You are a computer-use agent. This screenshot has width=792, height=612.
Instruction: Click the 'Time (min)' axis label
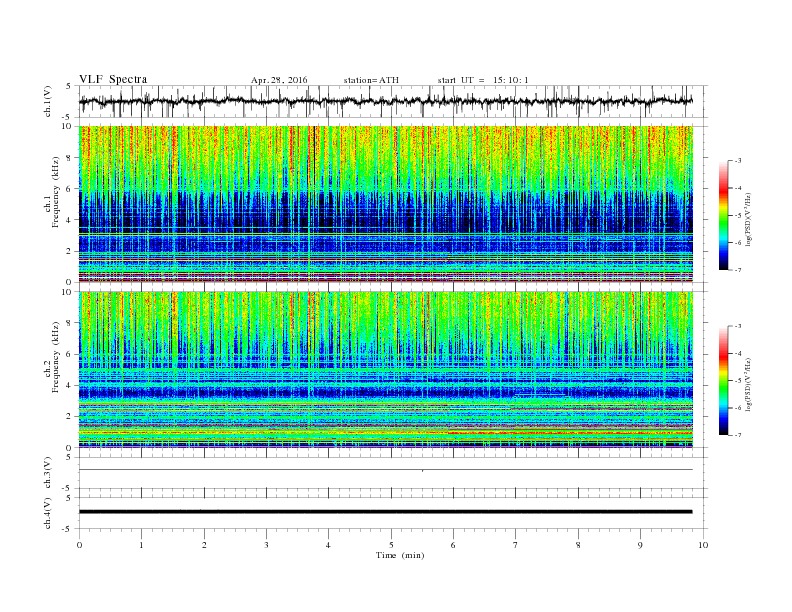(400, 555)
